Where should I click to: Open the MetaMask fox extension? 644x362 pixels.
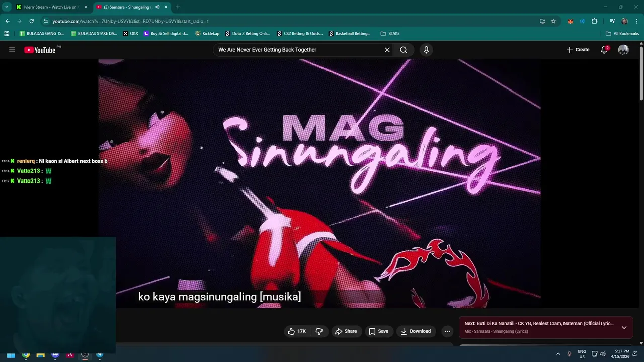(x=570, y=21)
